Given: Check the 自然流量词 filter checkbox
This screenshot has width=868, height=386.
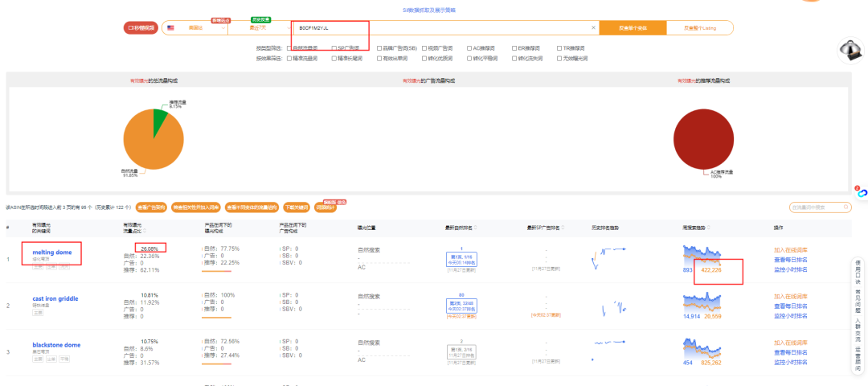Looking at the screenshot, I should pyautogui.click(x=289, y=48).
